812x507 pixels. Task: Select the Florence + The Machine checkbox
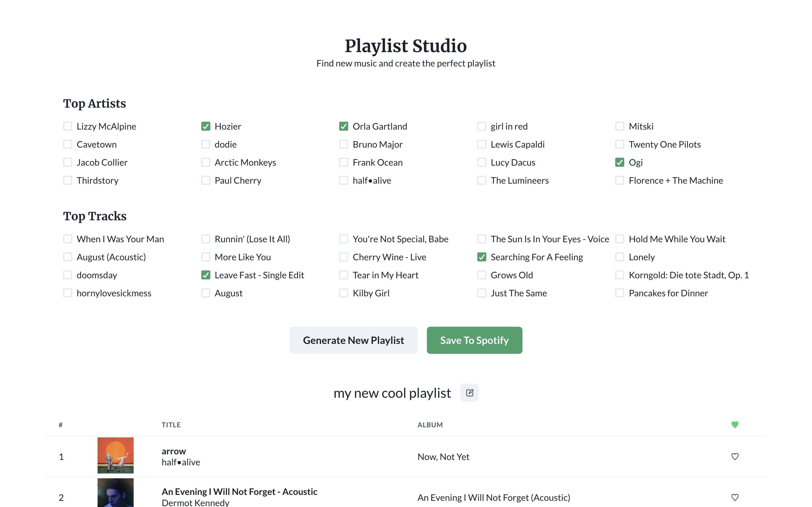pos(619,180)
